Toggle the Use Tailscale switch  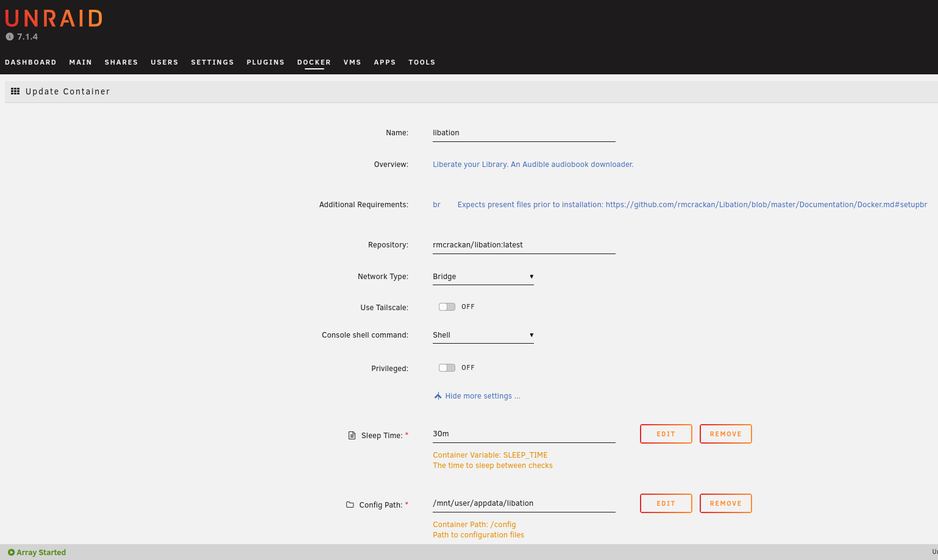pos(447,307)
